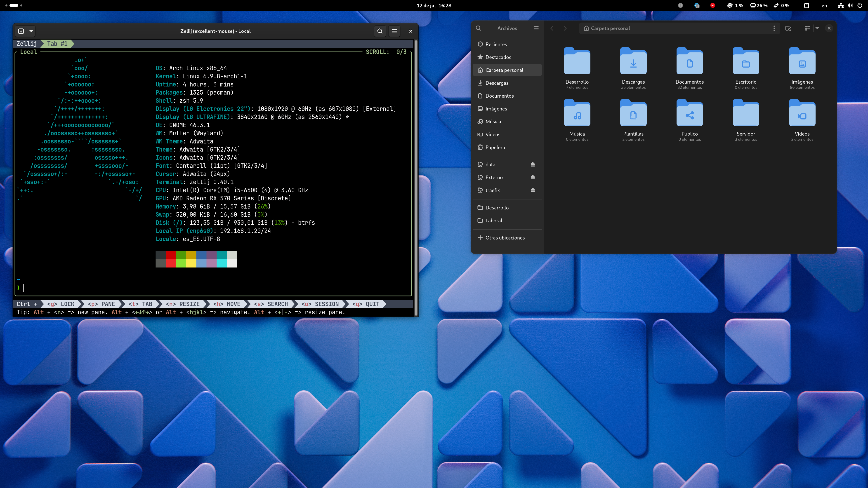Open Destacados in the sidebar
Viewport: 868px width, 488px height.
507,57
